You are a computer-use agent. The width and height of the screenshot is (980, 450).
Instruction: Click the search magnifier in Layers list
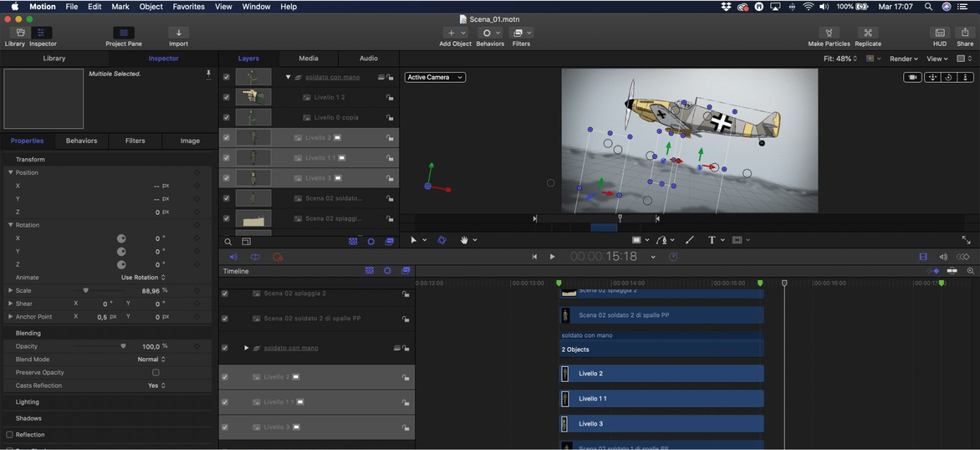[228, 242]
